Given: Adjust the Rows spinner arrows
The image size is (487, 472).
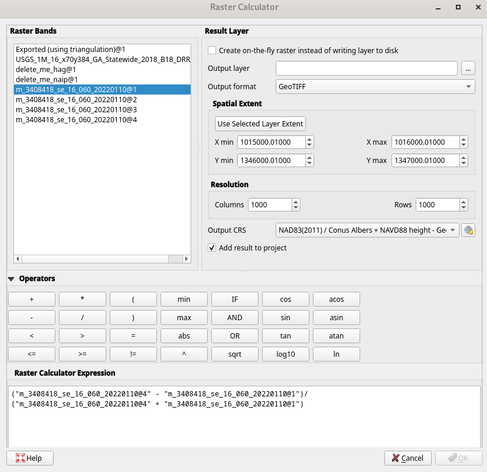Looking at the screenshot, I should 463,205.
